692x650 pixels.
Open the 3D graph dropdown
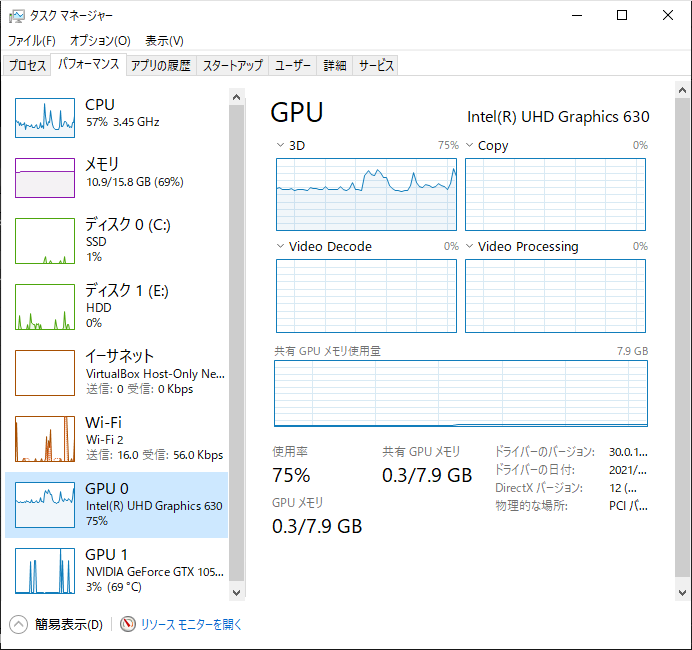pyautogui.click(x=280, y=146)
